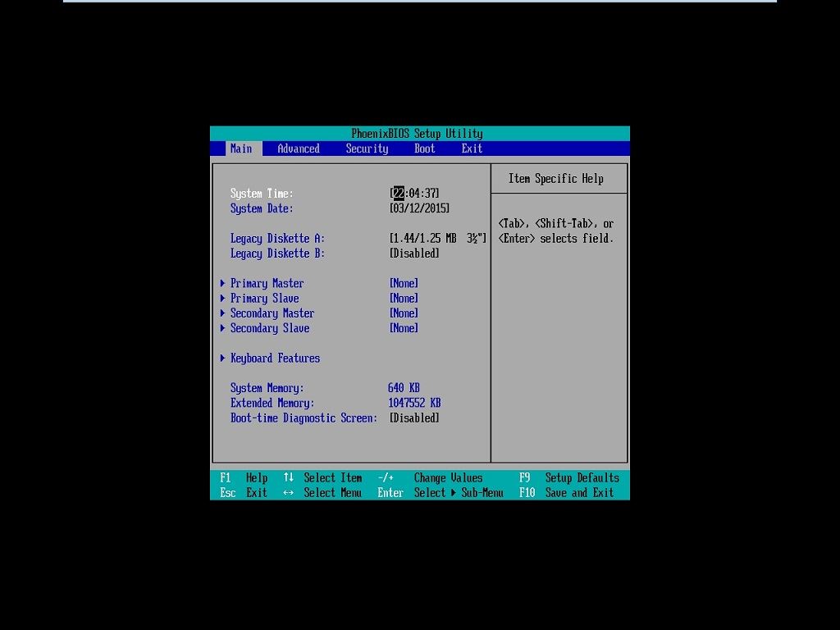Viewport: 840px width, 630px height.
Task: Expand the Primary Master submenu arrow
Action: [223, 283]
